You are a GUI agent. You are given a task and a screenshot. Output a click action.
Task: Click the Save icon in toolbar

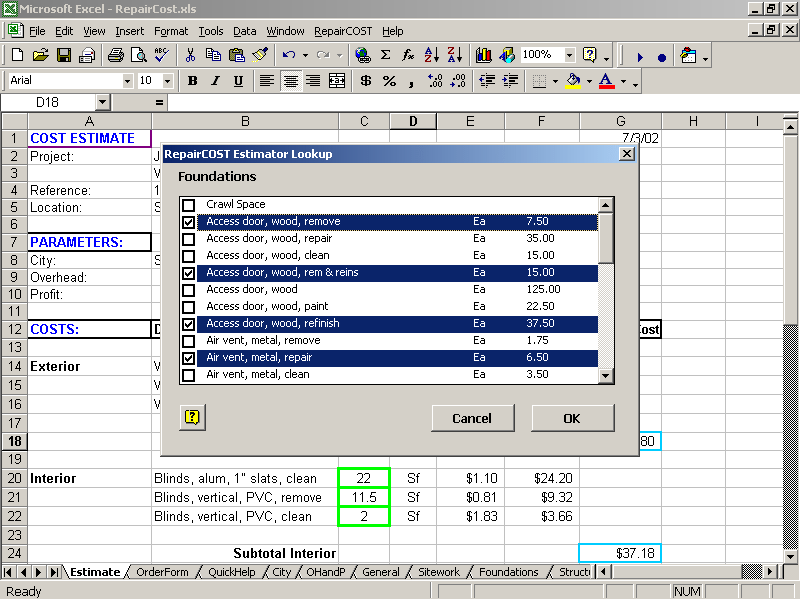point(63,55)
